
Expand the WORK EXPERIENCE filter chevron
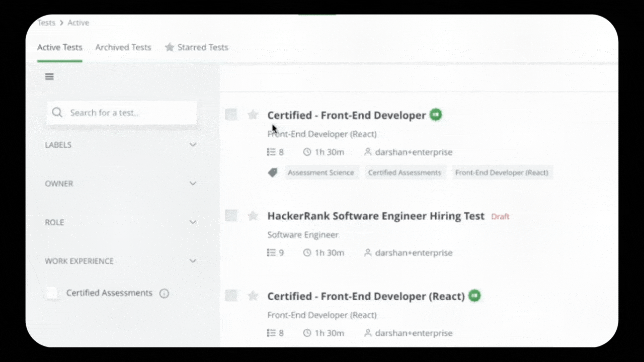[x=193, y=261]
